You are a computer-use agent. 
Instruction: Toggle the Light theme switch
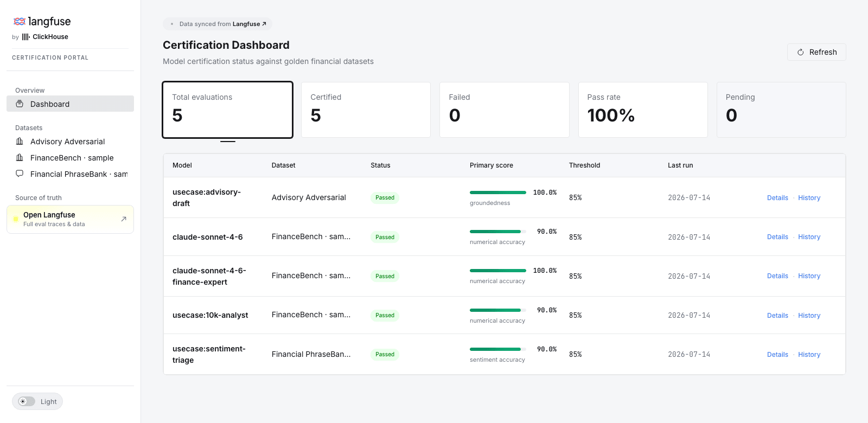(x=27, y=401)
